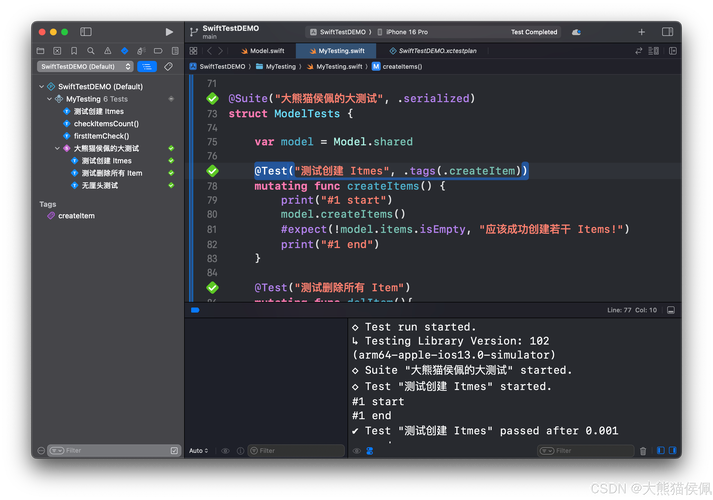Click the code review arrows icon
713x500 pixels.
tap(639, 51)
